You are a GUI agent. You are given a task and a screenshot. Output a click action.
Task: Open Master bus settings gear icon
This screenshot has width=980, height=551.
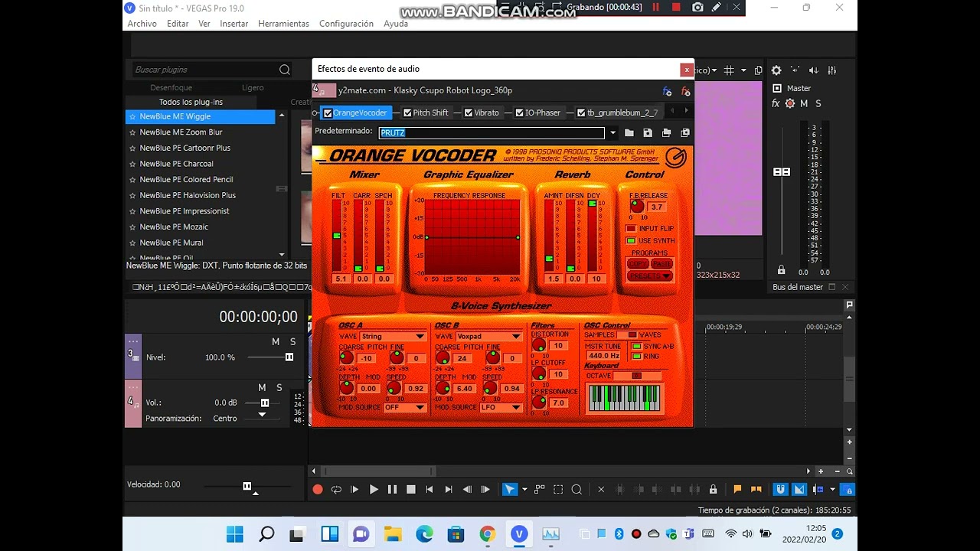pos(776,70)
